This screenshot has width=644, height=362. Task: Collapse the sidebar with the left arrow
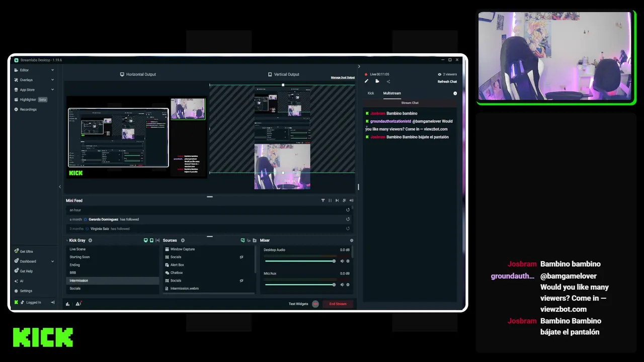pos(60,187)
